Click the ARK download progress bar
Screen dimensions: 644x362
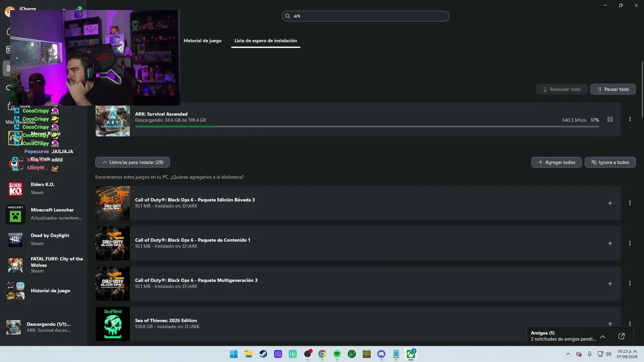point(367,126)
